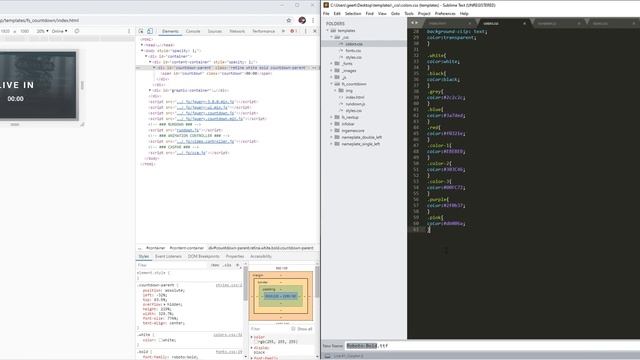The height and width of the screenshot is (360, 640).
Task: Show more DevTools tabs via chevron
Action: [283, 31]
